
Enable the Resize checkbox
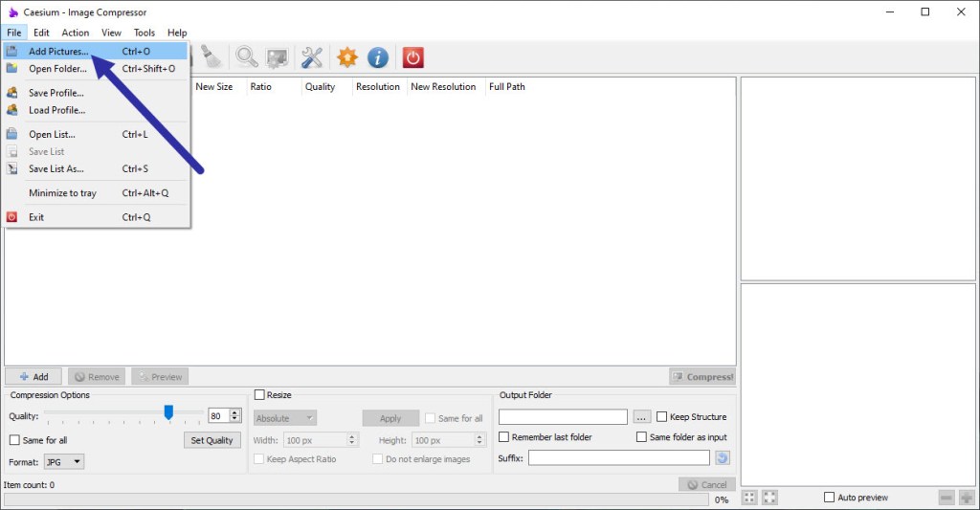259,395
